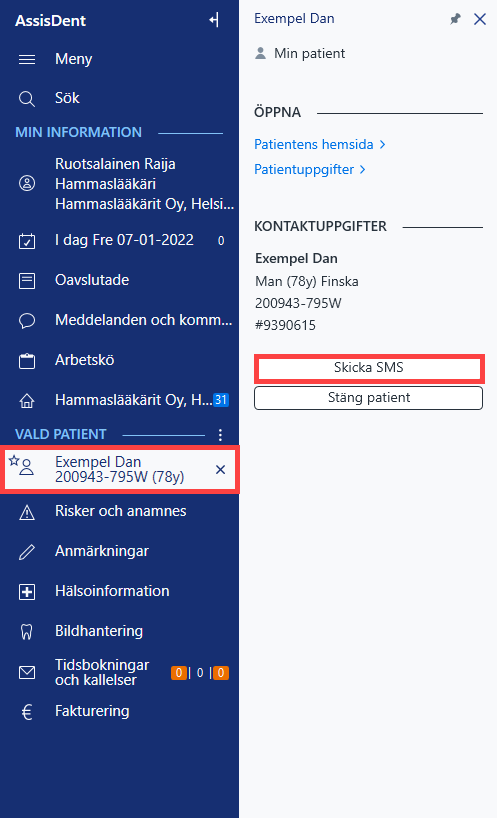Click the Meddelanden speech bubble icon

tap(27, 320)
